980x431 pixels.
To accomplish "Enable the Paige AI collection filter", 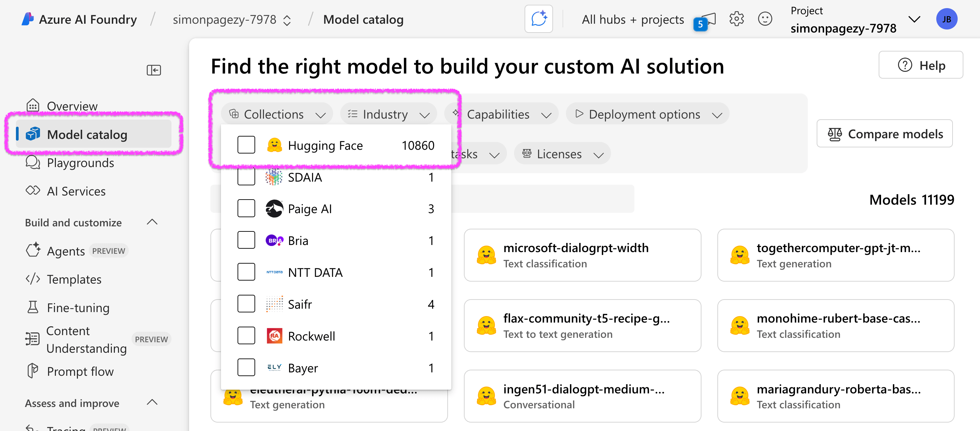I will [x=246, y=208].
